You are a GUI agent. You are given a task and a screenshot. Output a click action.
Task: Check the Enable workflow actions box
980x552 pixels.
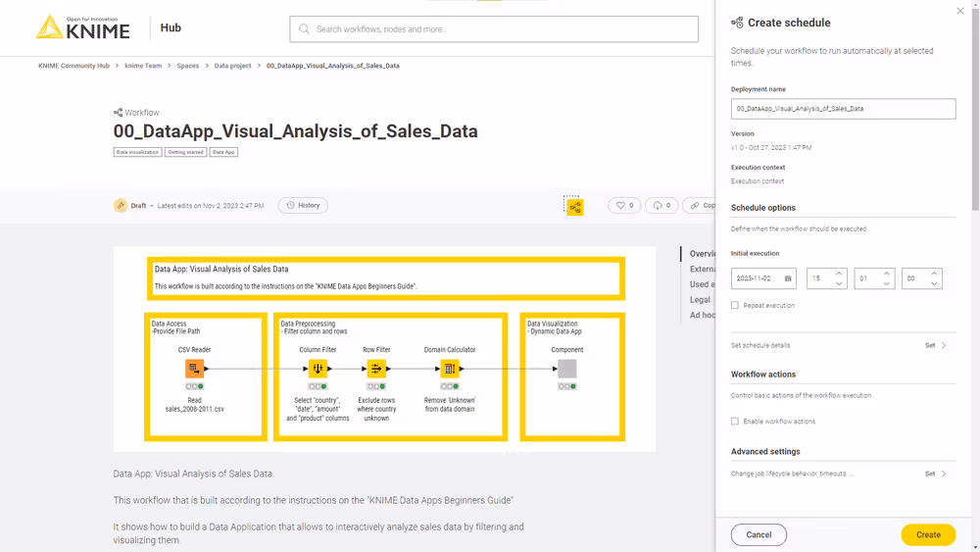735,422
